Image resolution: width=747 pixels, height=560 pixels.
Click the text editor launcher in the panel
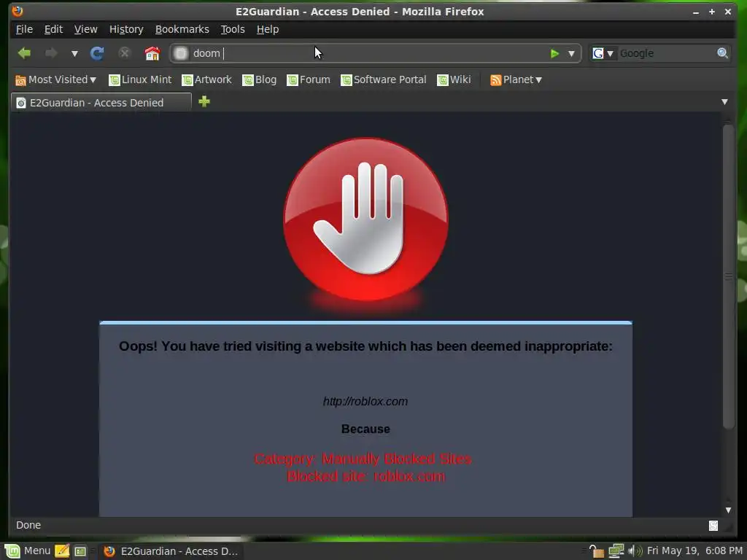click(x=62, y=551)
